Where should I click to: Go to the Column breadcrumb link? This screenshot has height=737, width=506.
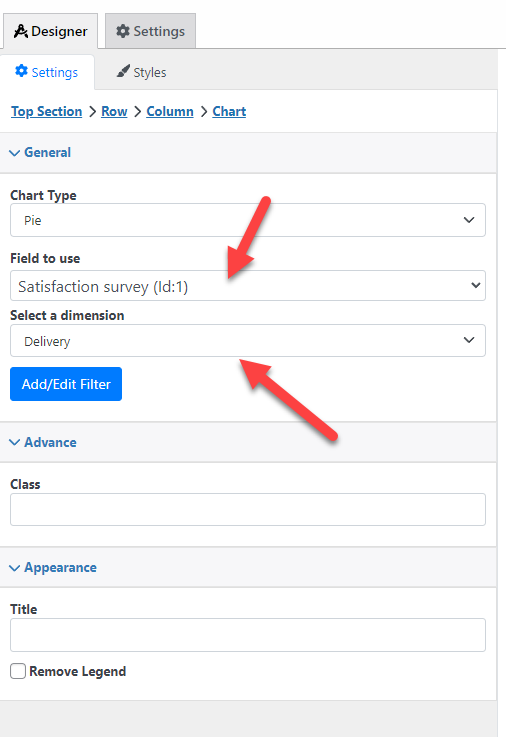(x=170, y=111)
